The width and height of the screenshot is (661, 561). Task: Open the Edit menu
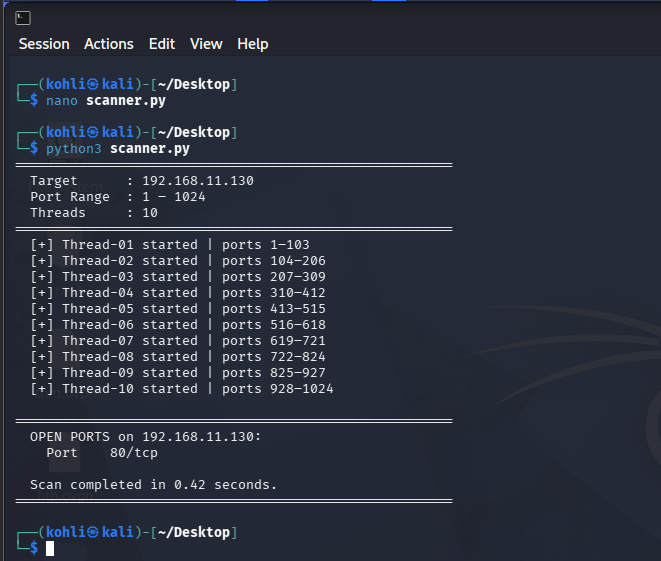click(x=162, y=44)
